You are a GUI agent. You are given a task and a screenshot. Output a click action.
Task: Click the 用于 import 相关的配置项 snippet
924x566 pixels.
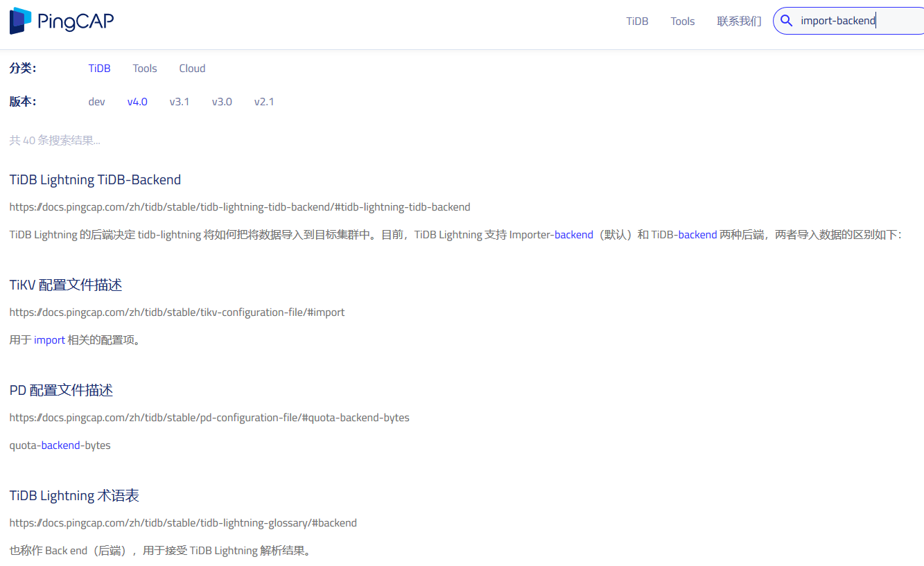75,339
